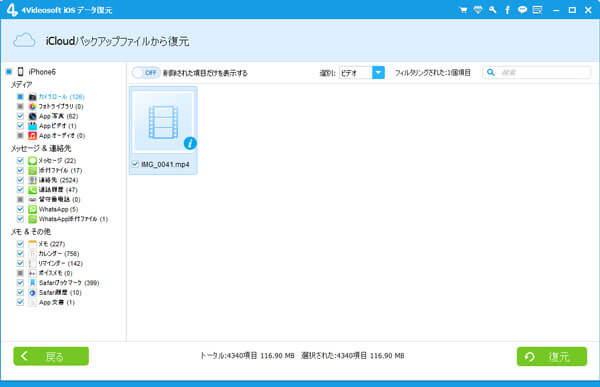Click the total 4340 items 116.90 MB status text
Viewport: 600px width, 387px height.
(x=247, y=356)
